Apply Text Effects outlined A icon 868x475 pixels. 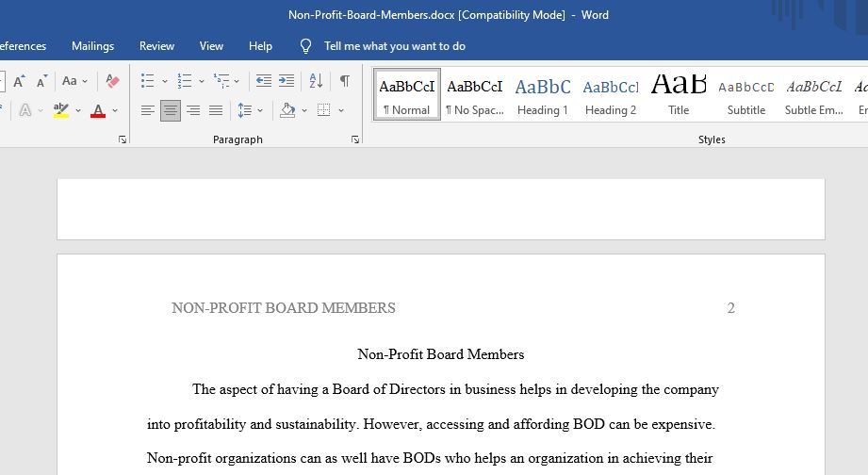point(25,110)
